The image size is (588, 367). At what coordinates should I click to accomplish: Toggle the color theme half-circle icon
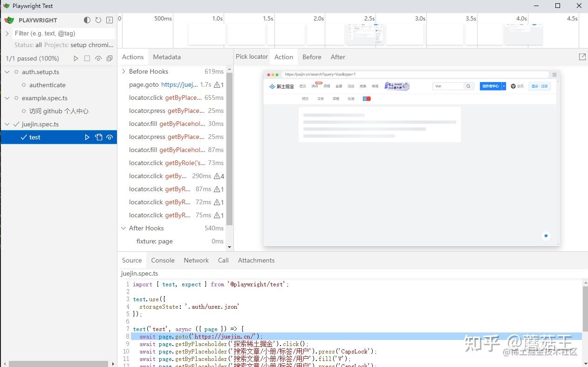point(87,20)
